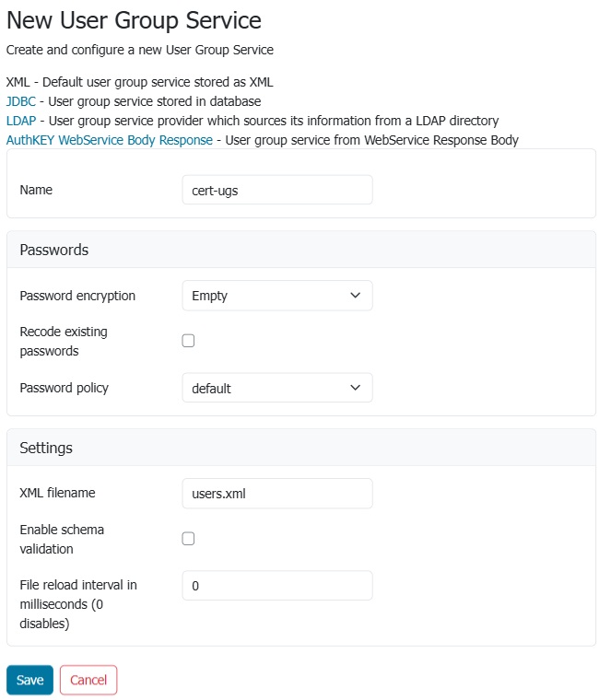Image resolution: width=599 pixels, height=700 pixels.
Task: Open the JDBC user group service link
Action: [20, 101]
